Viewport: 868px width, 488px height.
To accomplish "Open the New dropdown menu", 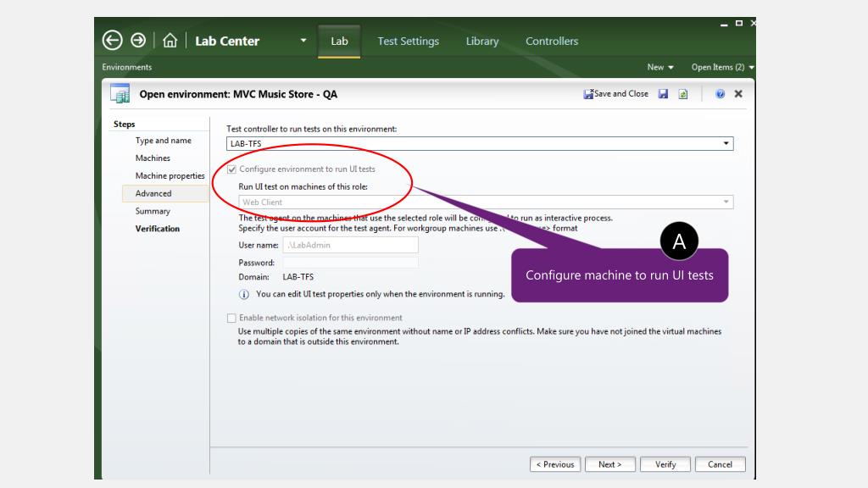I will (659, 67).
